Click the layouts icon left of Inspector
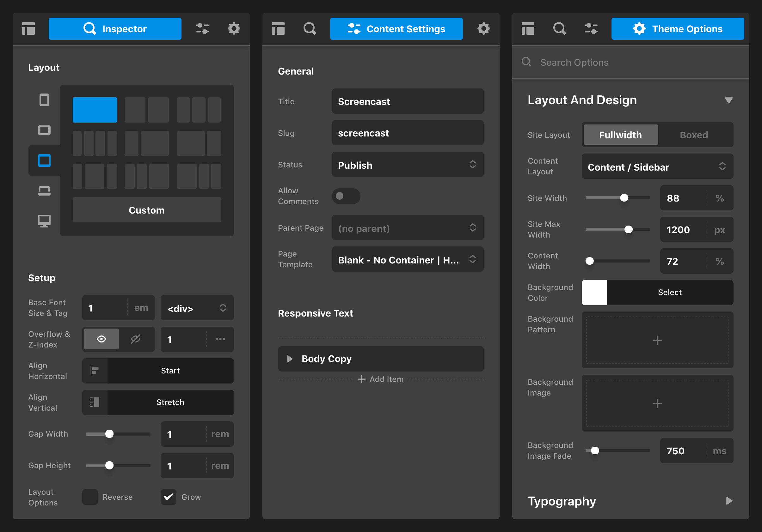Screen dimensions: 762x532 [28, 28]
